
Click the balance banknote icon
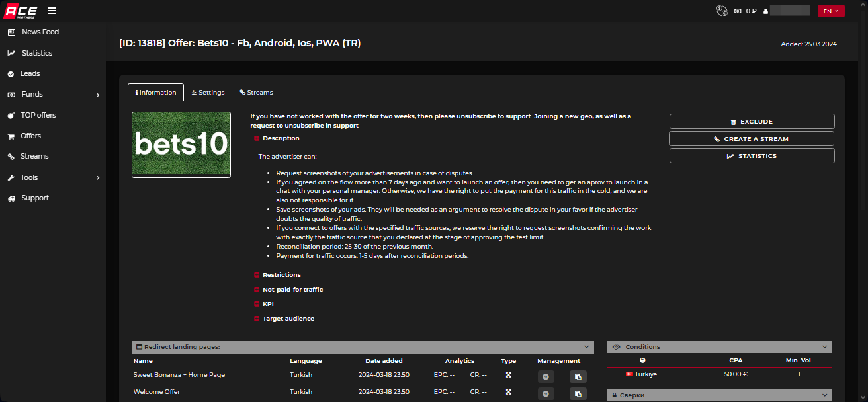[x=738, y=11]
